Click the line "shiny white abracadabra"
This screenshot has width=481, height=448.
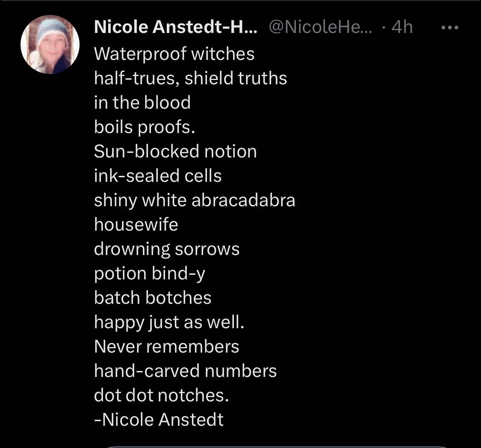click(195, 200)
